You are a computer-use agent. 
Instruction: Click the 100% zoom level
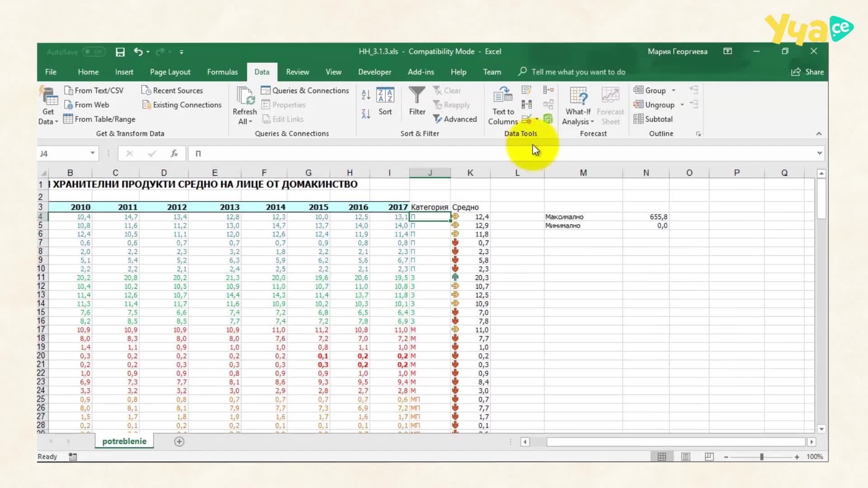815,457
